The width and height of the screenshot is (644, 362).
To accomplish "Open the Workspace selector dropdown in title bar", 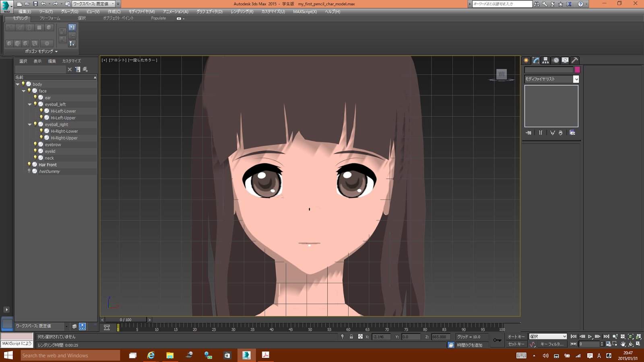I will 93,4.
